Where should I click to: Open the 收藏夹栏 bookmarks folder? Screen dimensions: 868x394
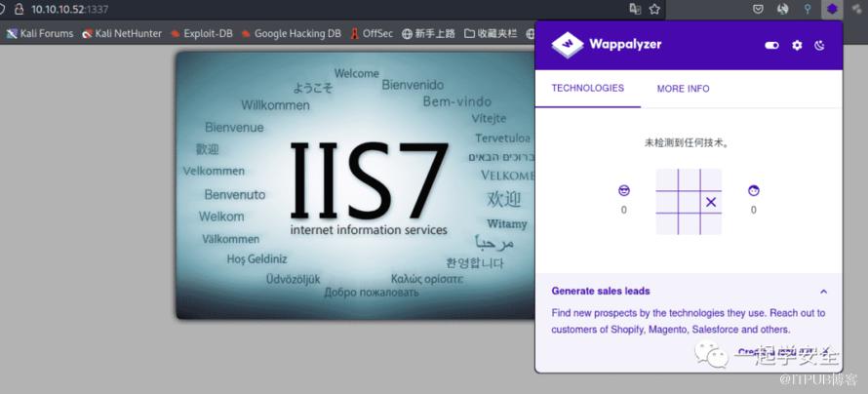click(491, 34)
